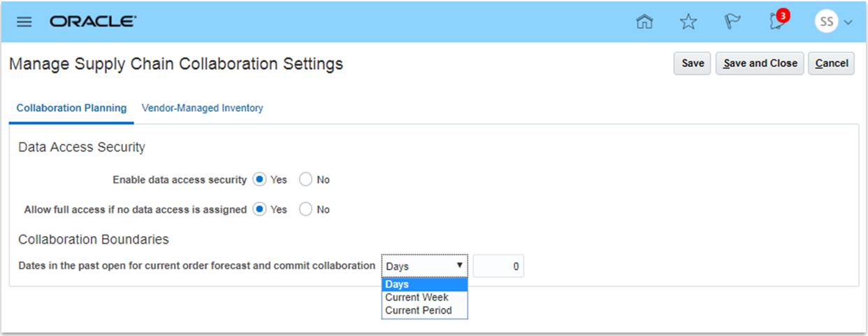Go to the Home page icon

644,22
